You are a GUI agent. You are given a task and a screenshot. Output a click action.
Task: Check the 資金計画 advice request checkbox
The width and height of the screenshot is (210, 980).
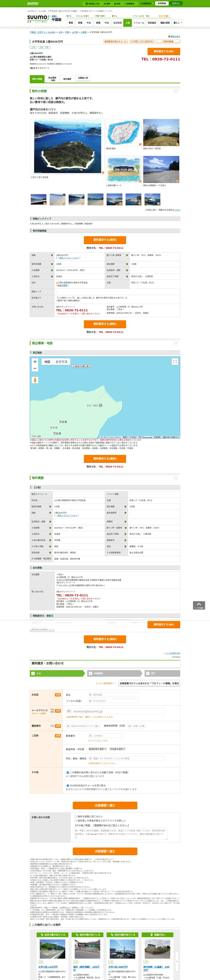76,821
